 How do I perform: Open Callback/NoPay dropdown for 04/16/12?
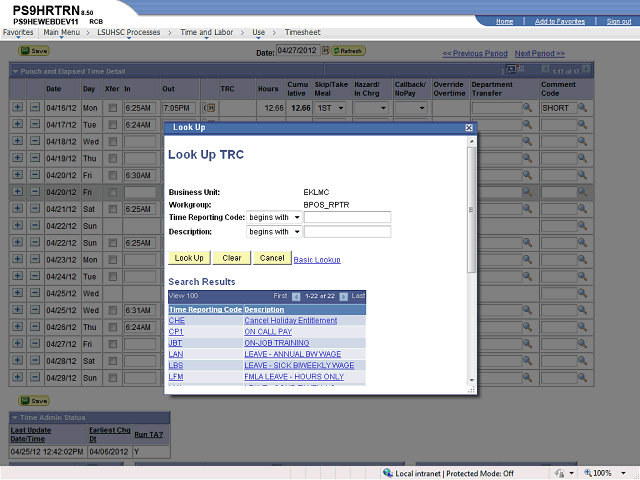click(x=411, y=108)
